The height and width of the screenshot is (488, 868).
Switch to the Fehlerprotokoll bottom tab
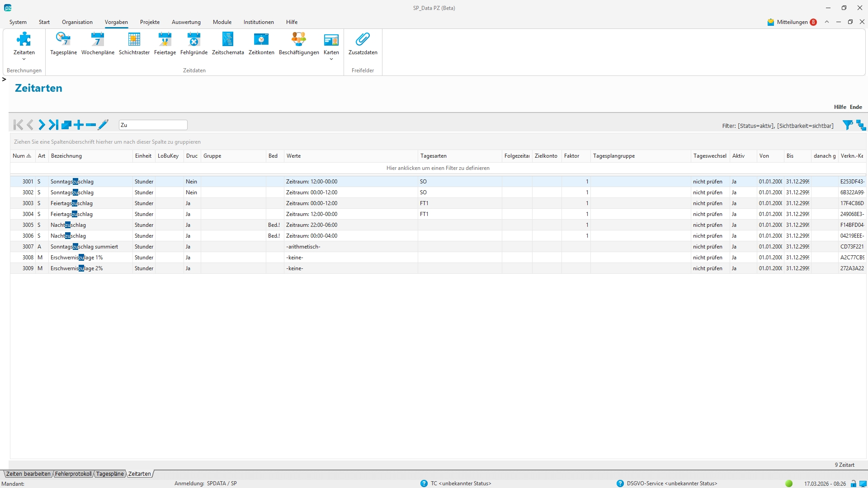point(73,474)
